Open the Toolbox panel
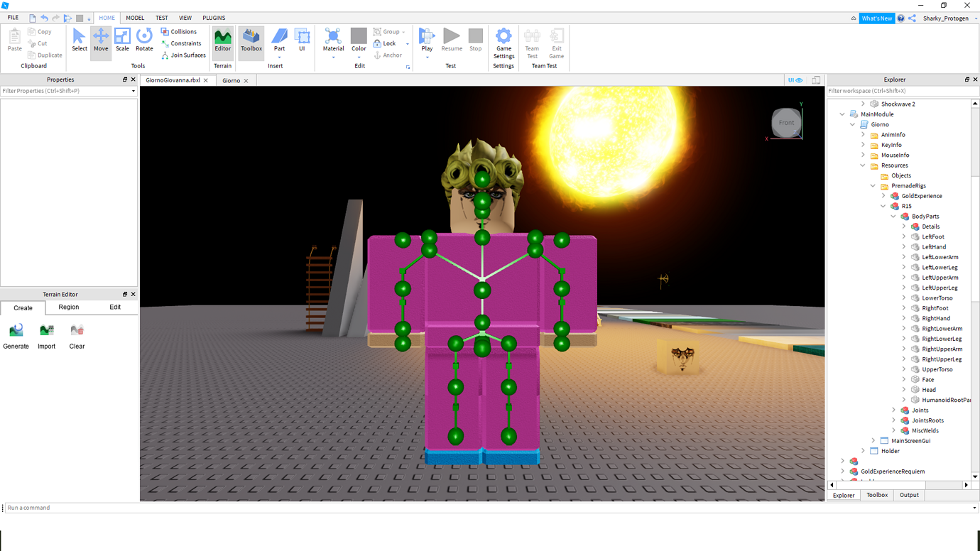The image size is (980, 551). click(251, 40)
